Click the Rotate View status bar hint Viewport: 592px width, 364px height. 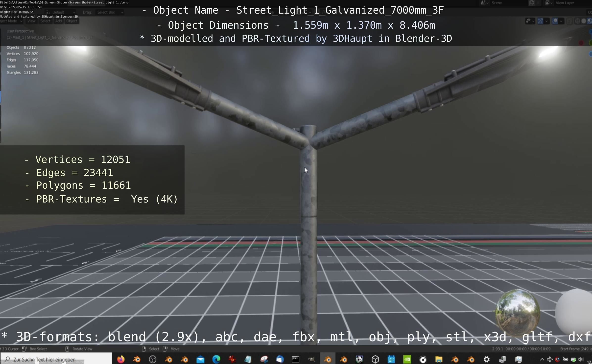coord(79,349)
